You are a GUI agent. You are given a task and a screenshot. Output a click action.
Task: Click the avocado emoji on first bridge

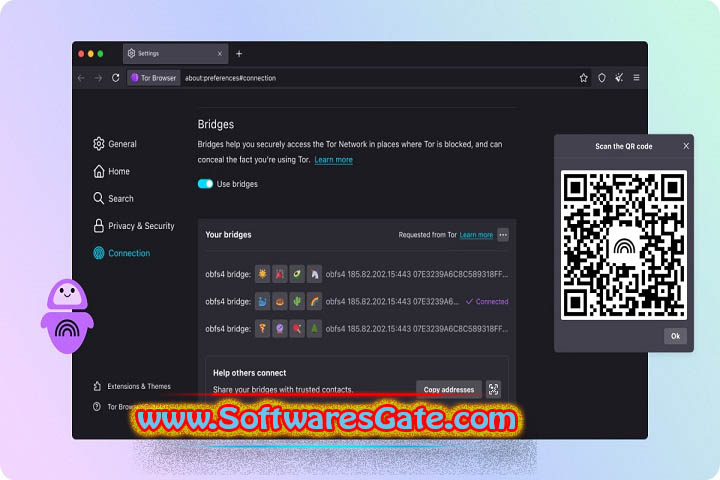click(297, 274)
